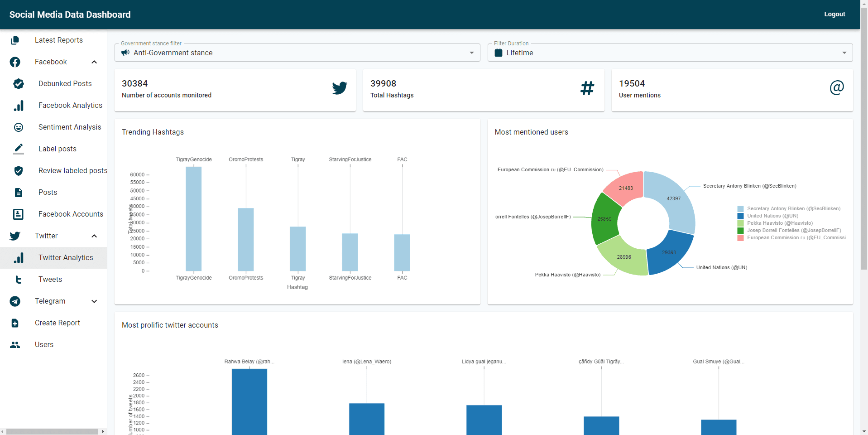Open Twitter Analytics menu item
868x435 pixels.
[66, 258]
